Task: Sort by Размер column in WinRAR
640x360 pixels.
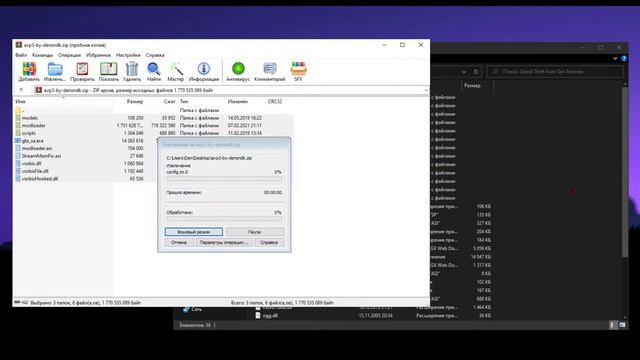Action: coord(135,101)
